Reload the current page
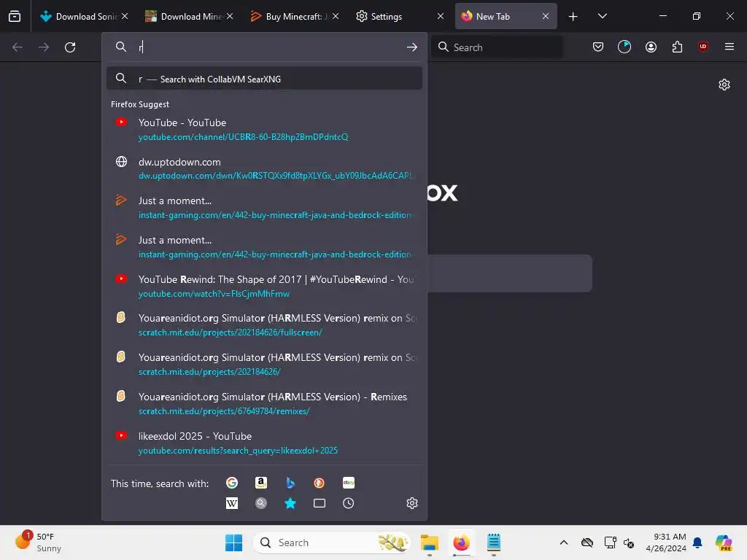747x560 pixels. click(70, 47)
